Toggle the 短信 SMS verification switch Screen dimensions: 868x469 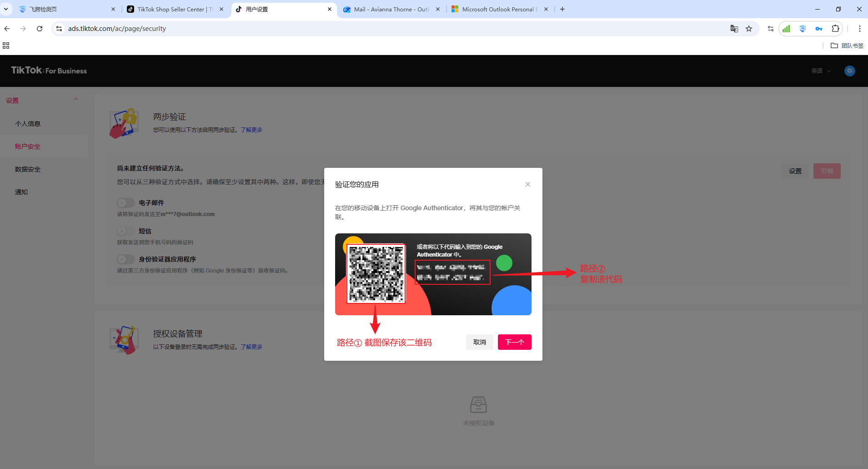pos(125,231)
